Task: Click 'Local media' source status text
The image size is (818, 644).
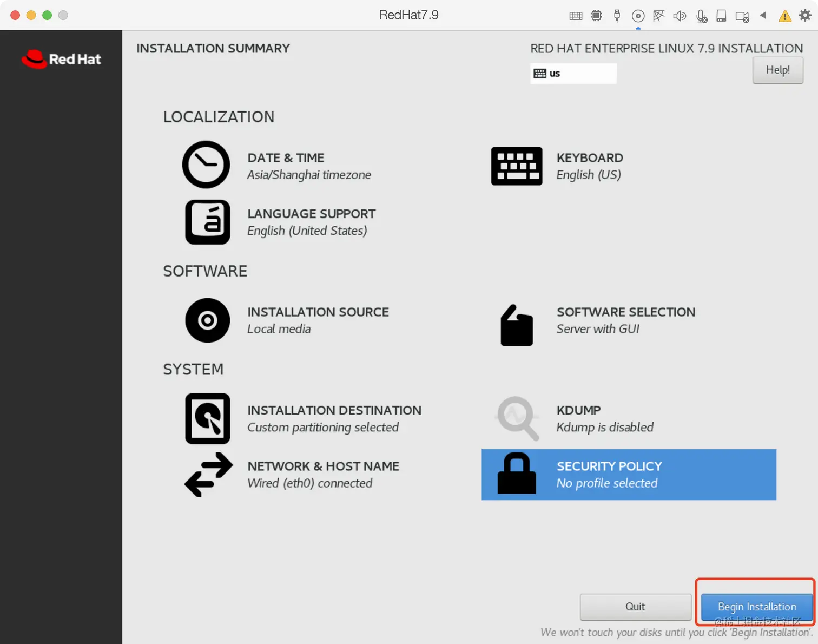Action: [279, 329]
